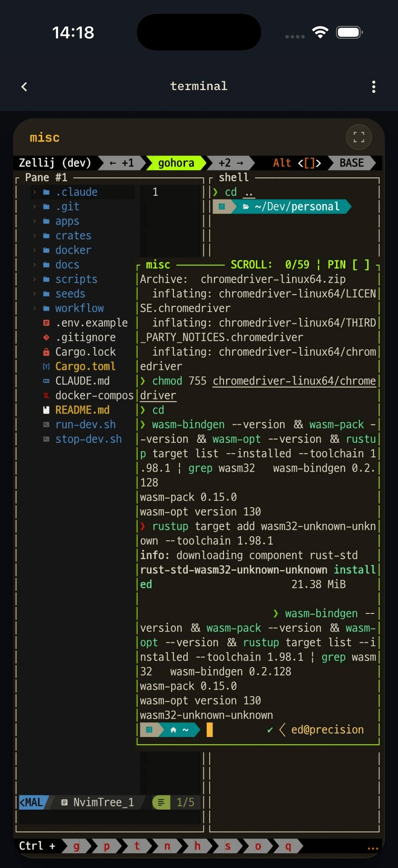Go to previous tabs via ← +1
This screenshot has height=868, width=398.
pyautogui.click(x=122, y=163)
